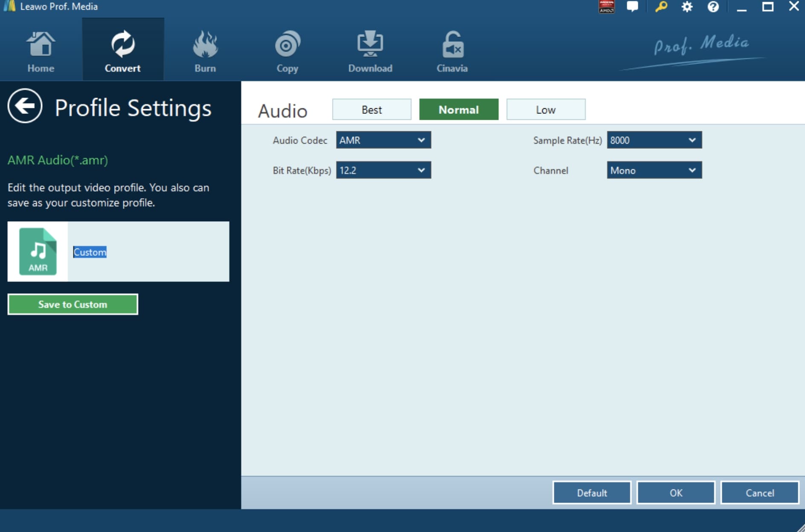This screenshot has height=532, width=805.
Task: Select Best audio quality preset
Action: 371,110
